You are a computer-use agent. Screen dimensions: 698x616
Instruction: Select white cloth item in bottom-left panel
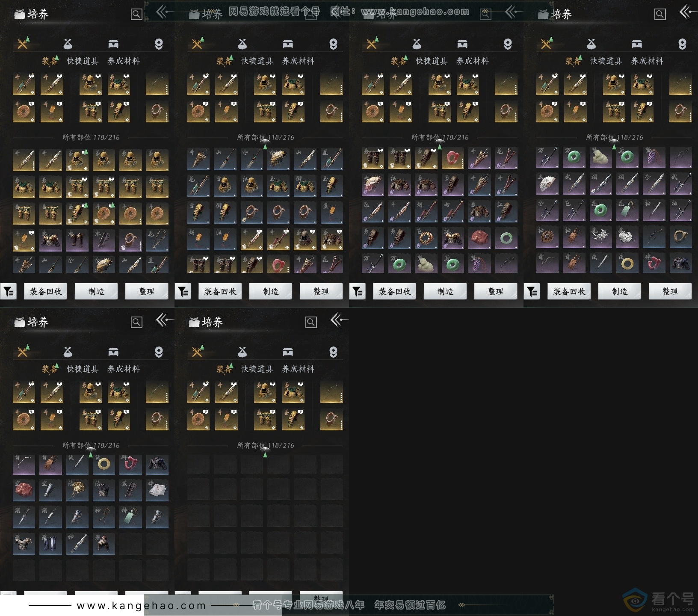point(157,491)
